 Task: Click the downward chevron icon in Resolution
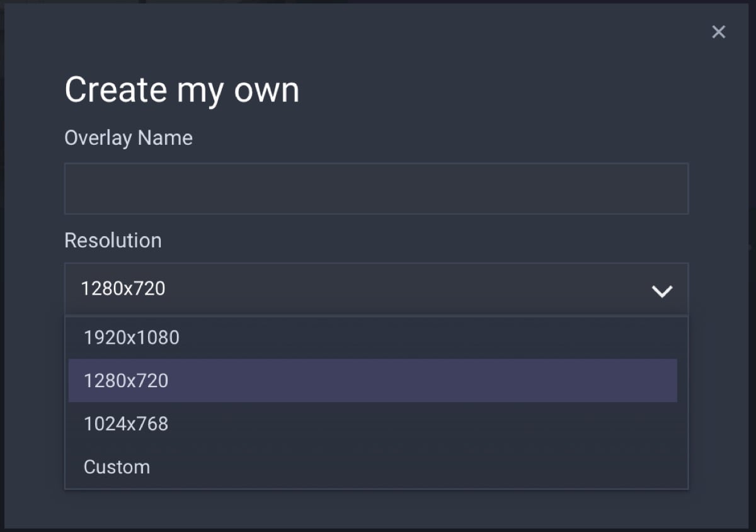[x=662, y=291]
